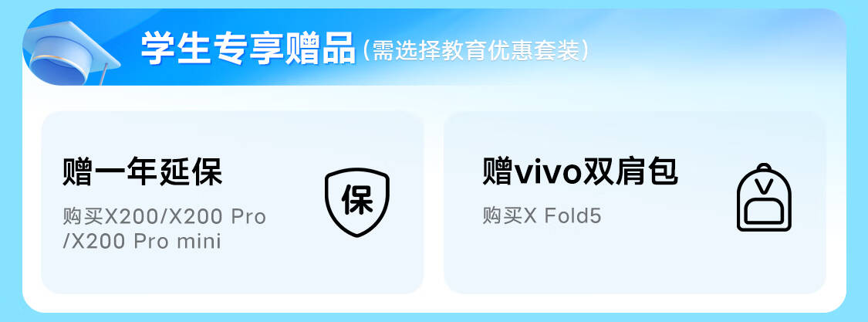Tap the V letter on backpack icon
868x322 pixels.
[764, 185]
